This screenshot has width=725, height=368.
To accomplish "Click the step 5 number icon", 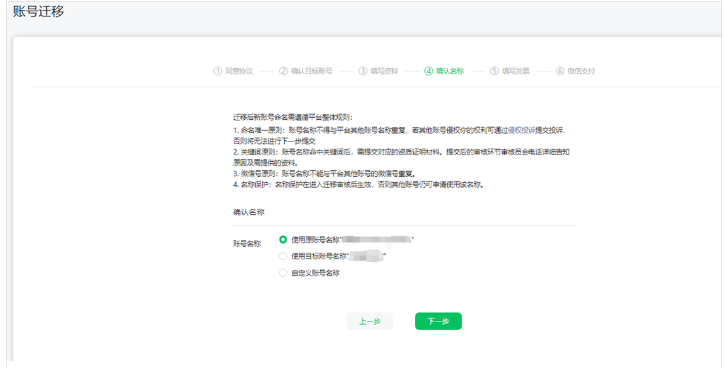I will tap(495, 71).
